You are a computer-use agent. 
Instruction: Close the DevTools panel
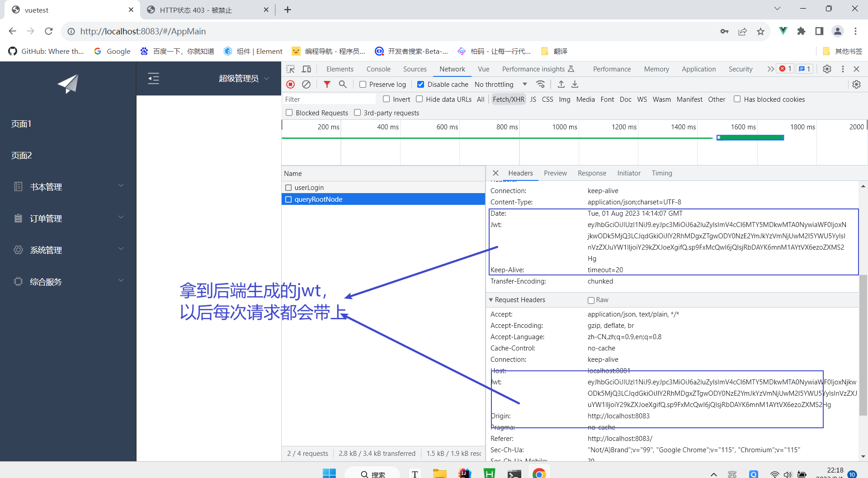tap(856, 69)
